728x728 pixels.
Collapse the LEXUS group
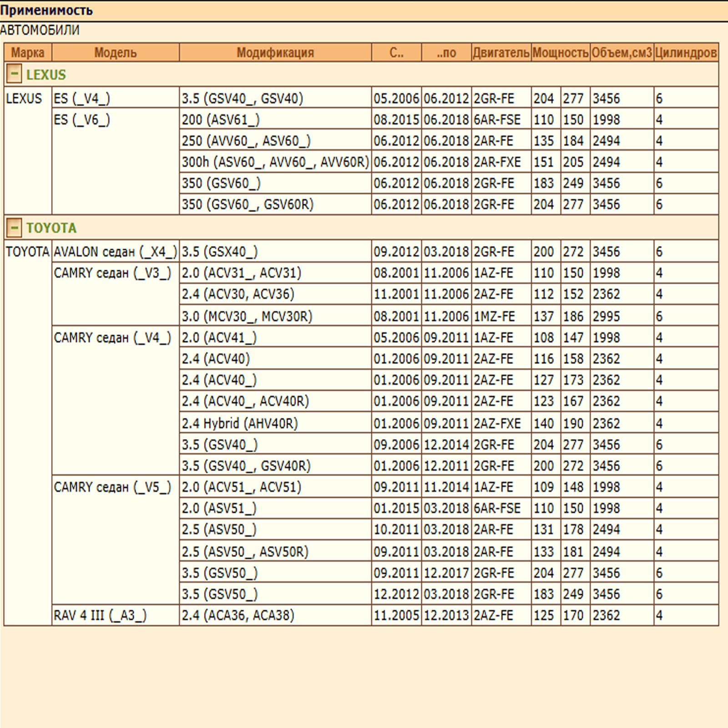tap(14, 74)
